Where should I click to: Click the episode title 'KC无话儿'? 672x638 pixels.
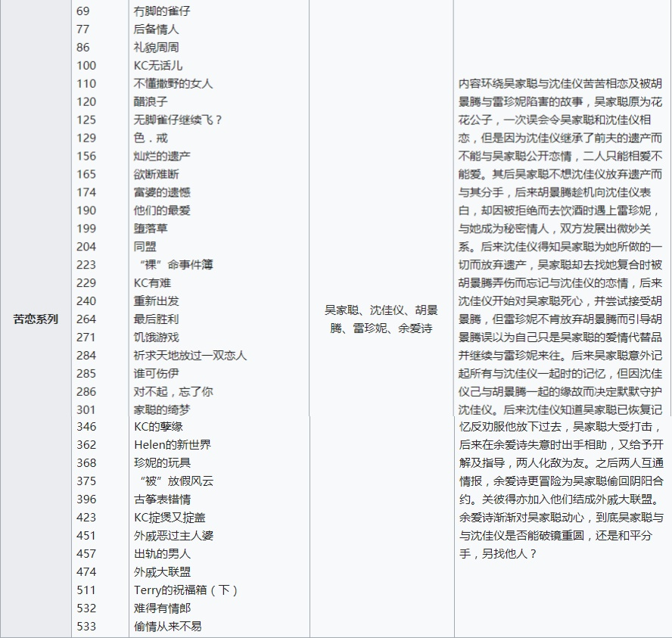pos(158,66)
